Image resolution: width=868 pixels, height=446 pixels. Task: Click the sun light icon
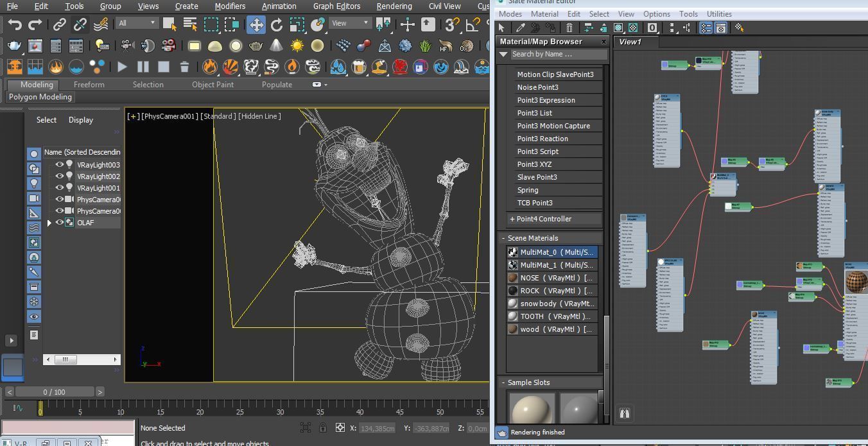point(297,46)
